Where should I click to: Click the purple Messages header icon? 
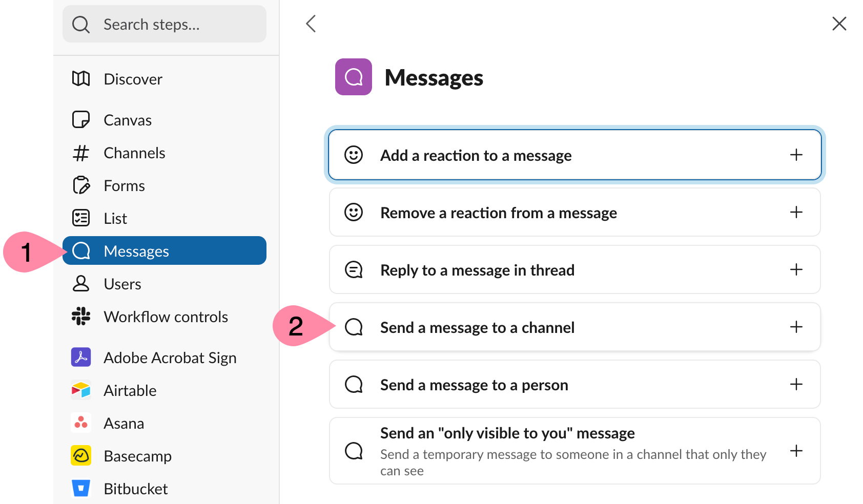coord(353,77)
